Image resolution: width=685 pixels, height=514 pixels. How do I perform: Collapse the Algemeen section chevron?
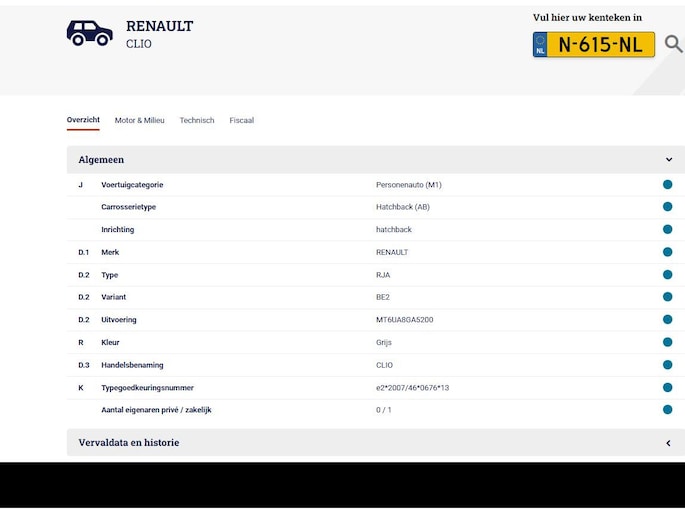click(669, 160)
